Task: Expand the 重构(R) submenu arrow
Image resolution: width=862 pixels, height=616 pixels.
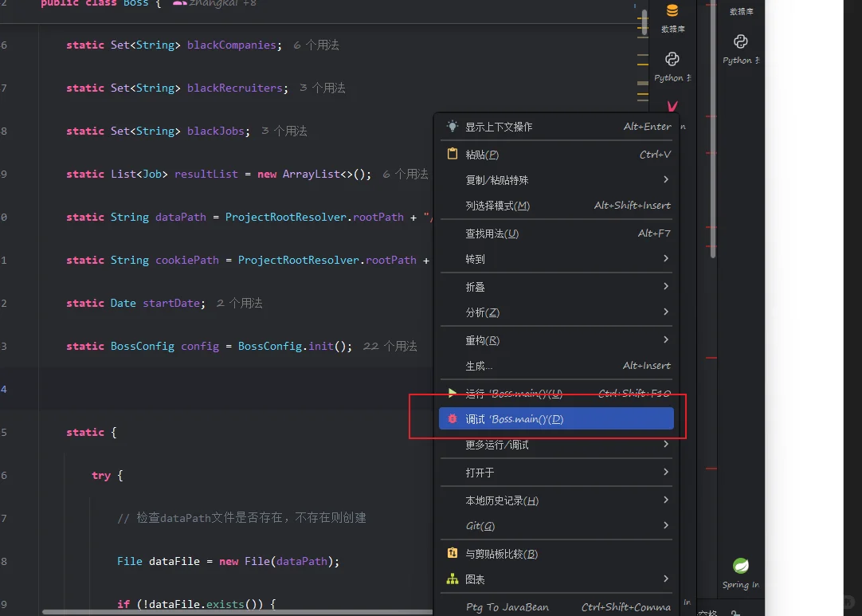Action: click(x=666, y=339)
